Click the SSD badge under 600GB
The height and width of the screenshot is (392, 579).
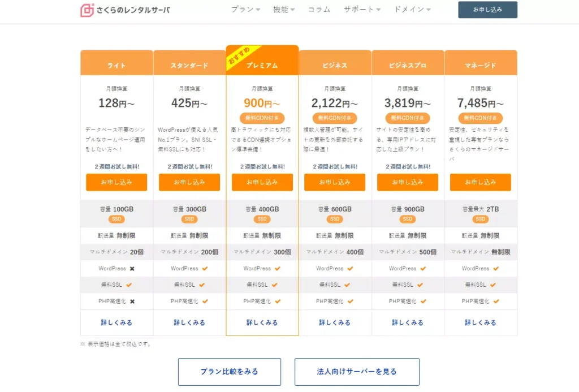[335, 219]
